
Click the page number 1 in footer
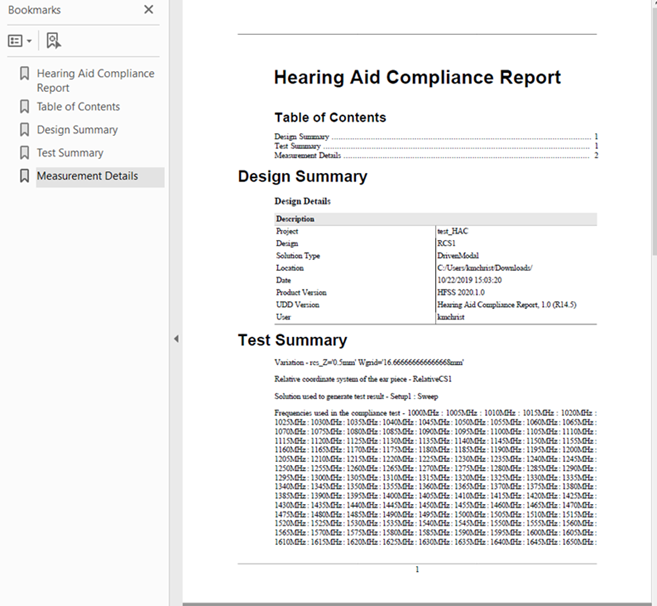[x=417, y=569]
